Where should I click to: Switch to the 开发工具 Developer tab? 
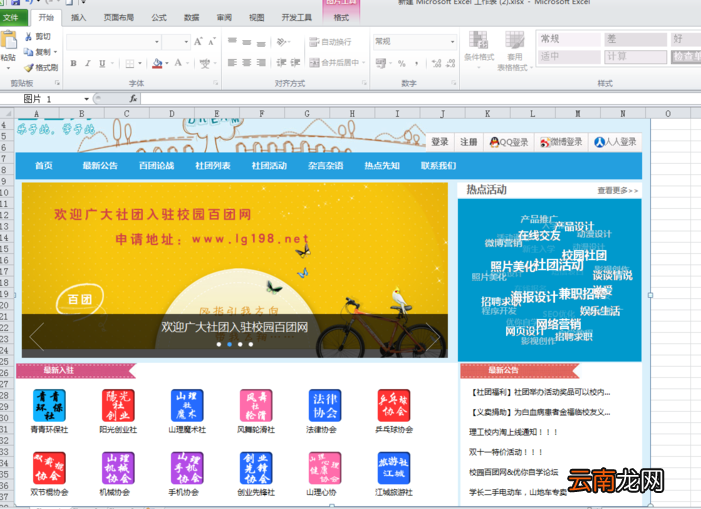pyautogui.click(x=297, y=17)
